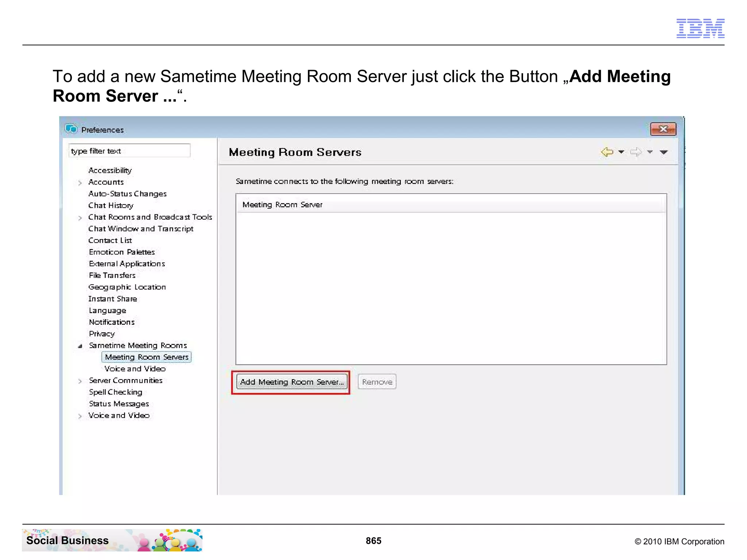This screenshot has height=560, width=747.
Task: Select Meeting Room Servers sub-item
Action: pos(147,357)
